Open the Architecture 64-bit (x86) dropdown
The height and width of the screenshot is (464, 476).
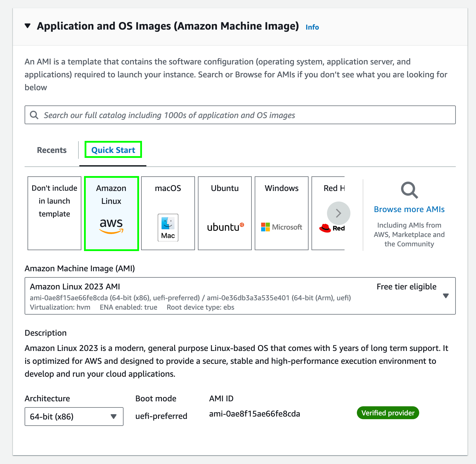pos(74,417)
